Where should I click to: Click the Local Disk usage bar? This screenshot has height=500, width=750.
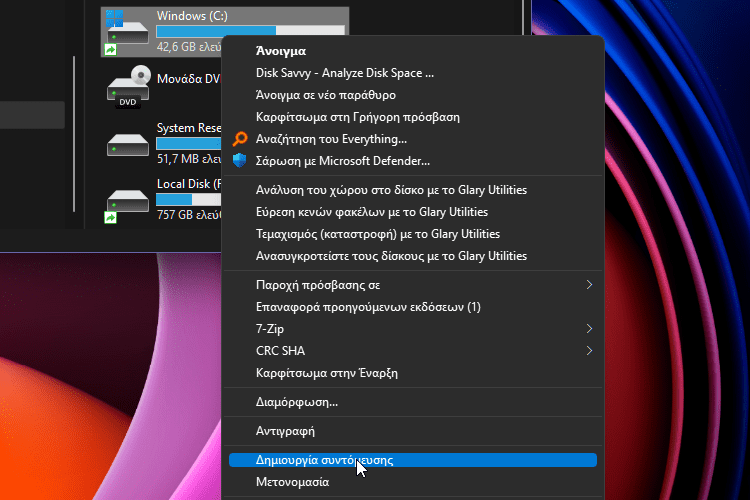tap(189, 199)
